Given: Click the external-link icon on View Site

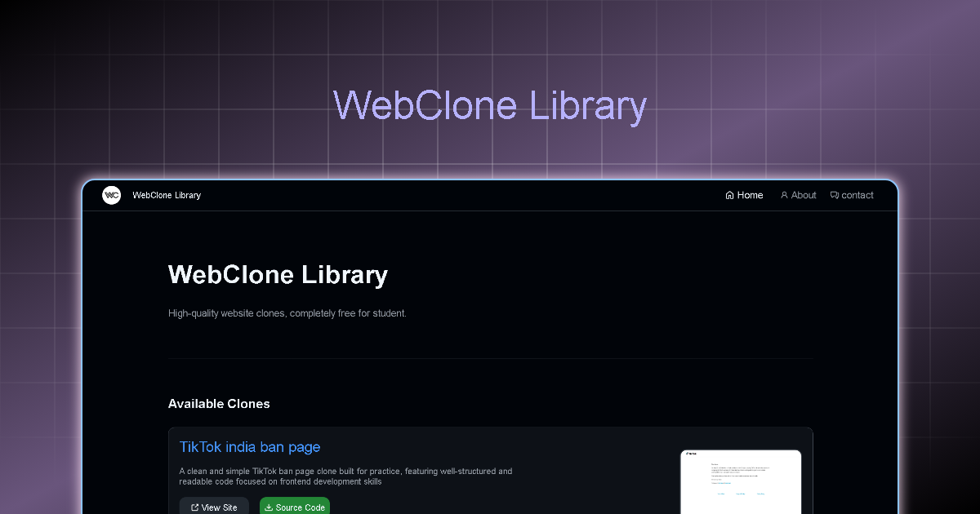Looking at the screenshot, I should click(x=194, y=507).
